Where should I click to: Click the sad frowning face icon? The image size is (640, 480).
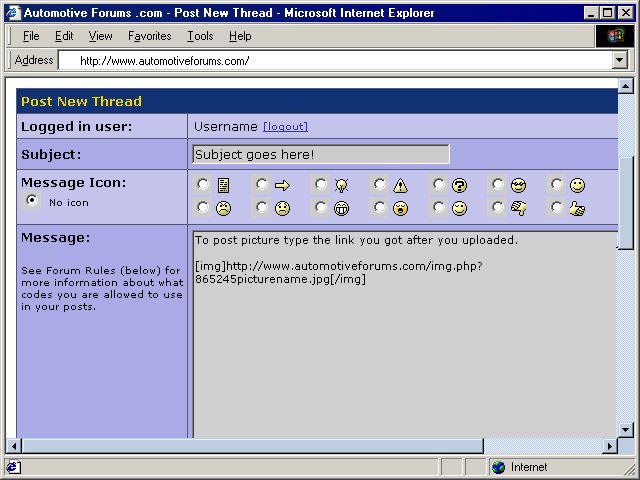[x=282, y=209]
